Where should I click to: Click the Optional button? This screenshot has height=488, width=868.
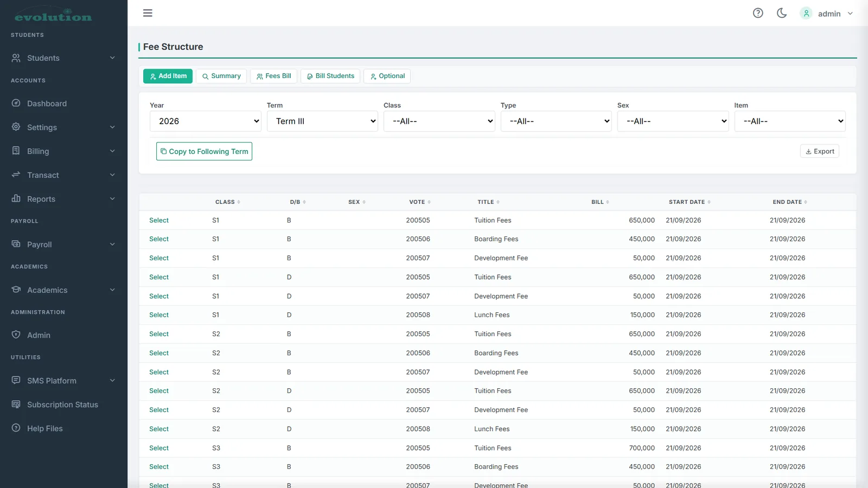pos(387,76)
